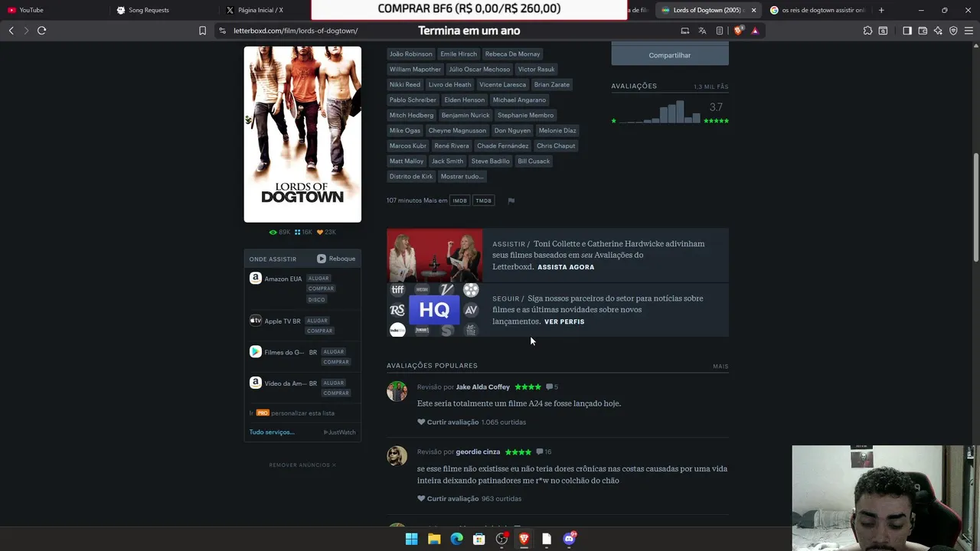Click the report flag icon beside TMDB

pyautogui.click(x=511, y=201)
